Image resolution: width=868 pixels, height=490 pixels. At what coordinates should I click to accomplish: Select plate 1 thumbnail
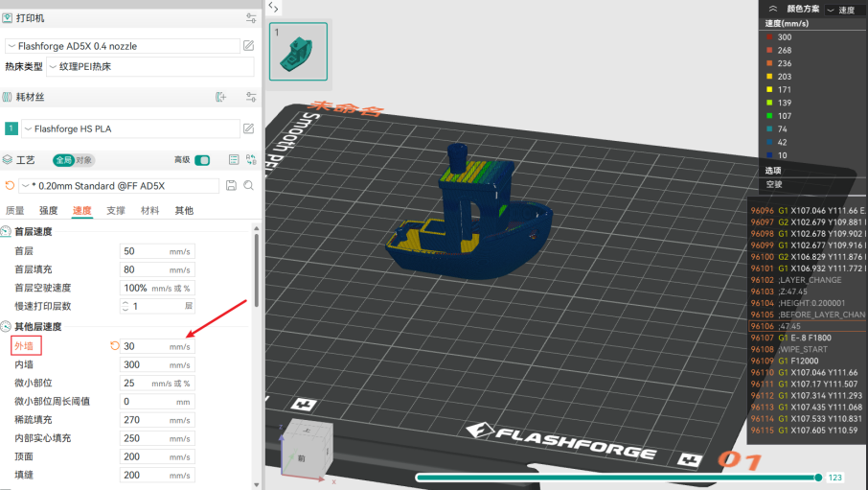coord(298,51)
